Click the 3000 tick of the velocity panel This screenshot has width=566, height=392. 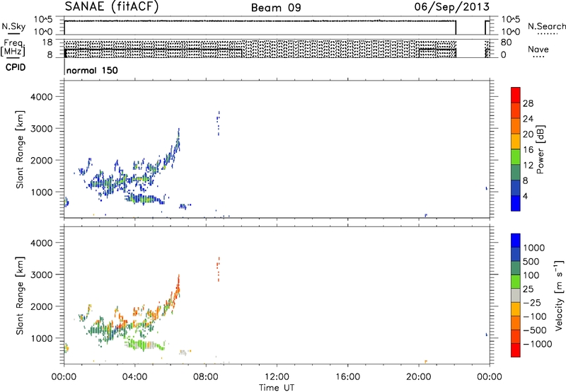click(x=42, y=275)
